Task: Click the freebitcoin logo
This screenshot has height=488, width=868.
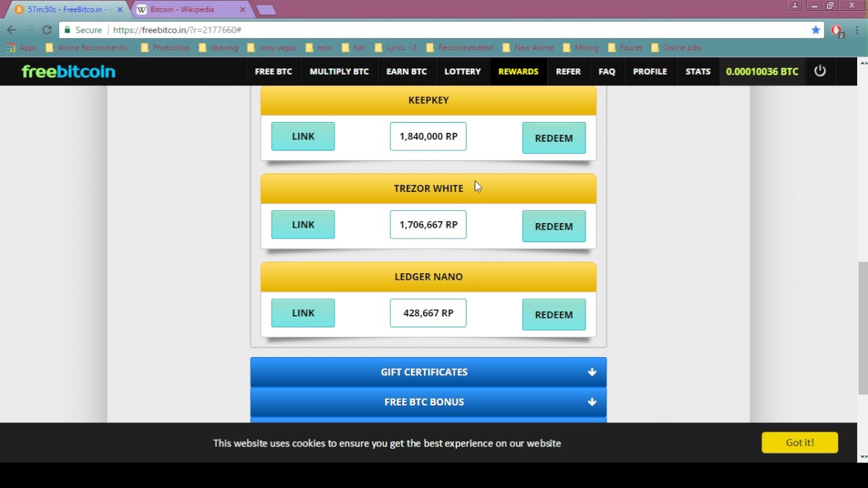Action: click(68, 71)
